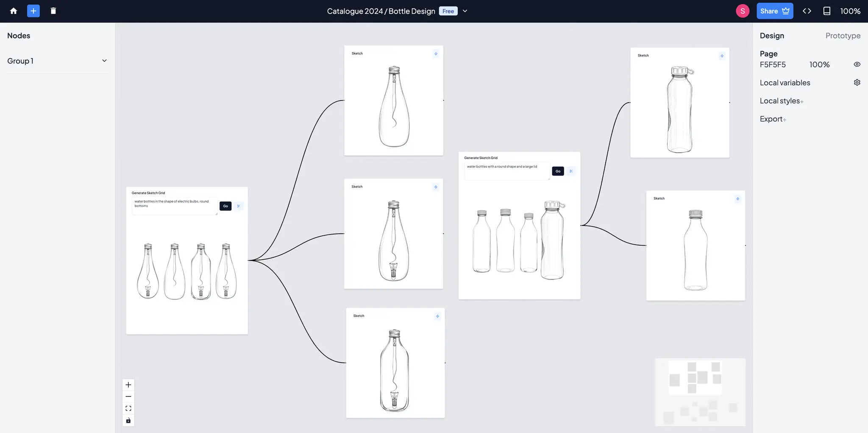Click Go on the electric bulbs prompt
The height and width of the screenshot is (433, 868).
pyautogui.click(x=225, y=206)
